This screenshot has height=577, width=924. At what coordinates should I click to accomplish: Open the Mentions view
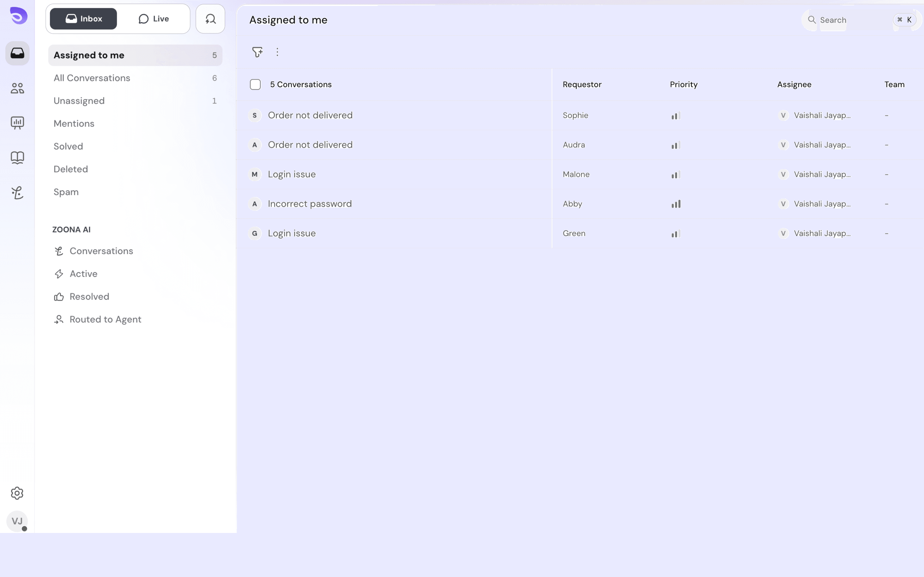[x=135, y=124]
